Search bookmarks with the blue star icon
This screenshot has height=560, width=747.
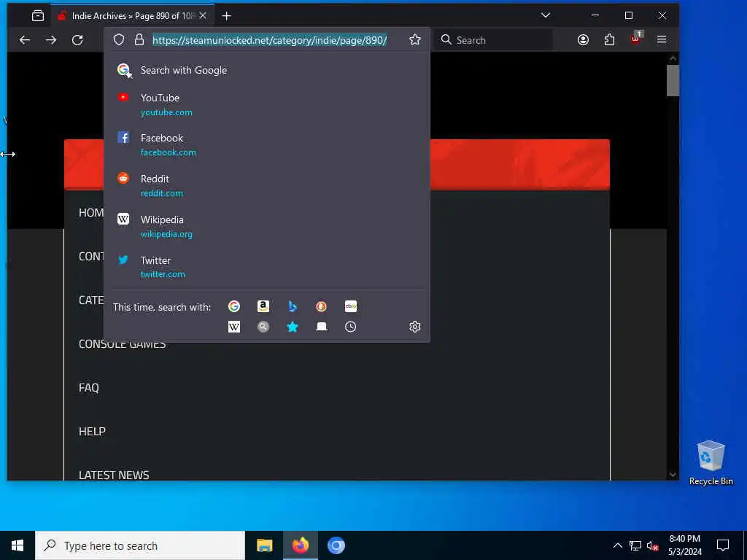[293, 327]
